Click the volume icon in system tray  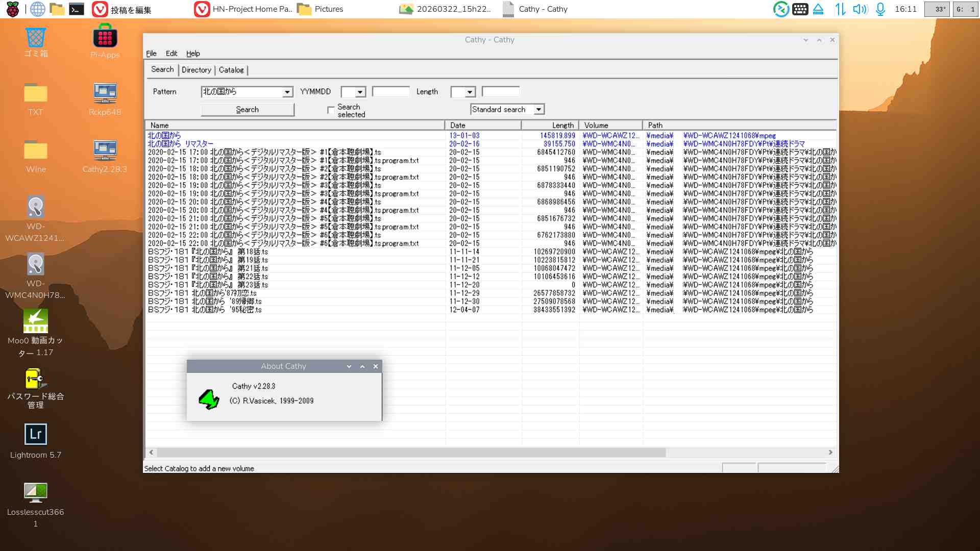[x=860, y=9]
